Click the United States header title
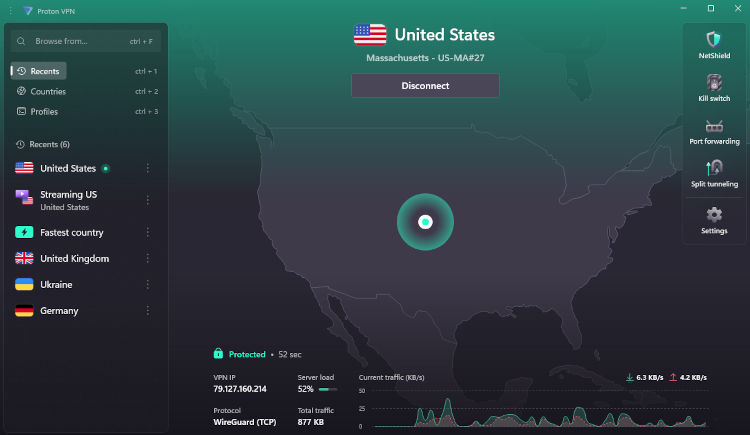Screen dimensions: 750x435 [x=444, y=34]
